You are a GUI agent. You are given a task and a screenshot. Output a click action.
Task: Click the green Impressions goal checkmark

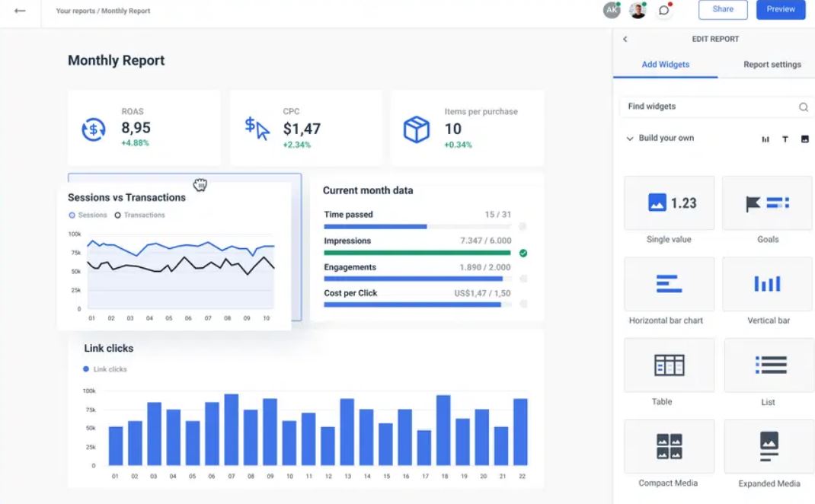(523, 253)
